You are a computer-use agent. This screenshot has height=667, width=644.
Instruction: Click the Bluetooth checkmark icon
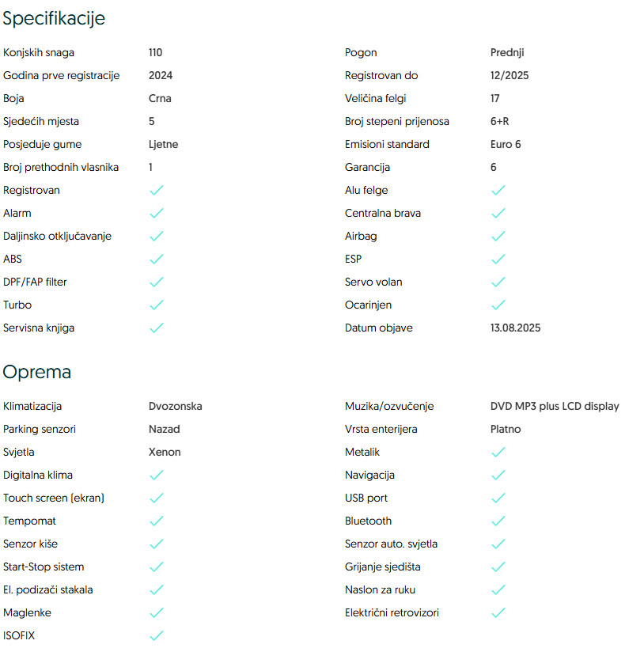coord(498,521)
